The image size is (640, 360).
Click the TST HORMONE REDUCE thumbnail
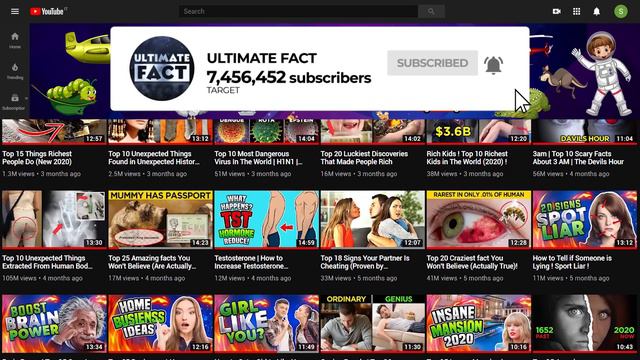coord(266,219)
